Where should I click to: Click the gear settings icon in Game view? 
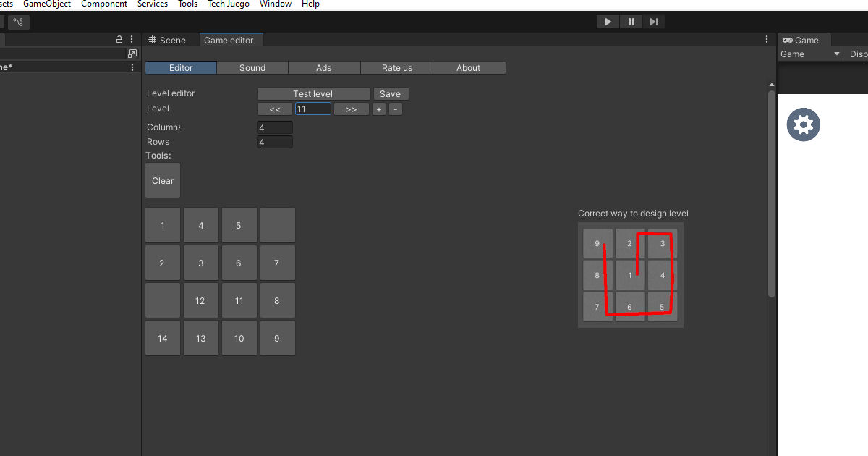804,124
